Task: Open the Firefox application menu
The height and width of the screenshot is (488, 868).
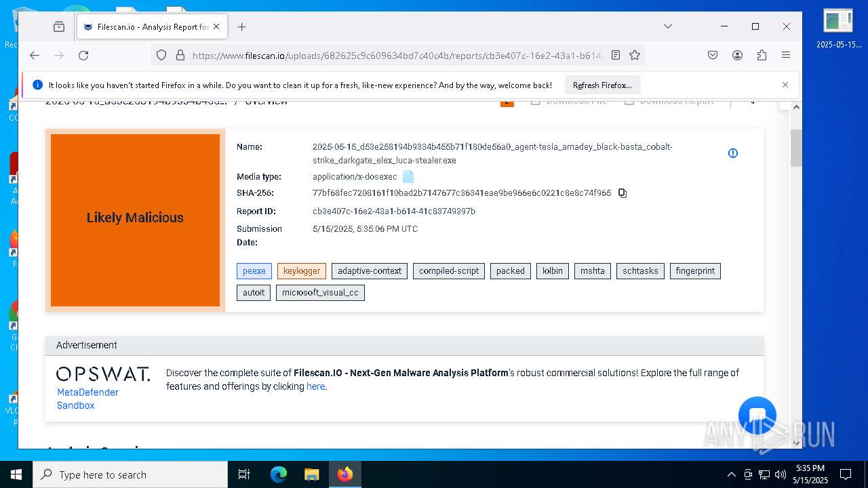Action: [x=786, y=56]
